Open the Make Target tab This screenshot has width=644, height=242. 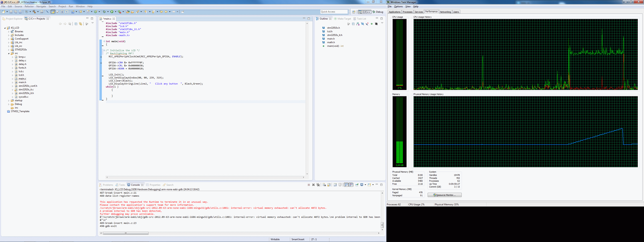coord(343,19)
